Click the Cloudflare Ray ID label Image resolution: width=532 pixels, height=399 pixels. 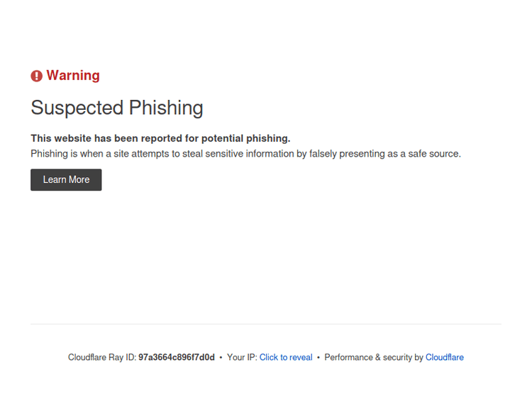tap(102, 357)
